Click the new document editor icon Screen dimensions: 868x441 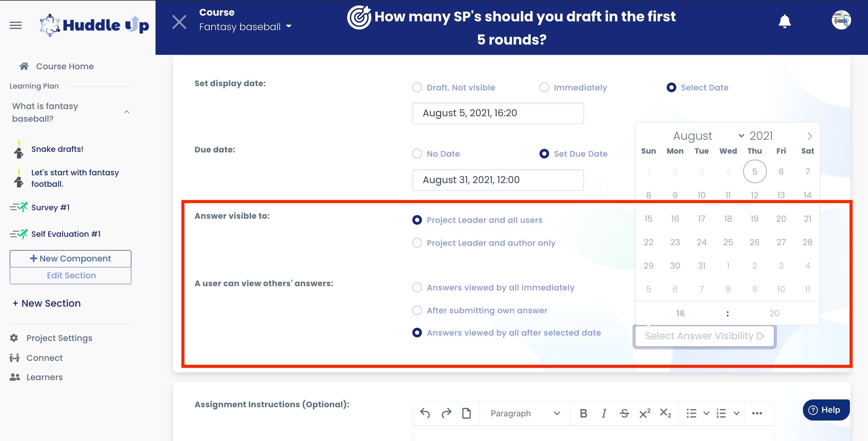[x=466, y=413]
